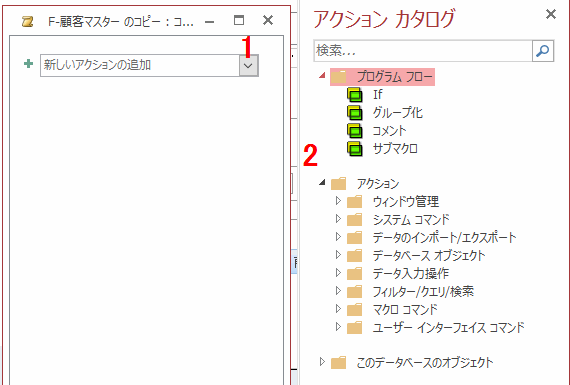
Task: Select ユーザー インターフェイス コマンド text
Action: coord(449,328)
